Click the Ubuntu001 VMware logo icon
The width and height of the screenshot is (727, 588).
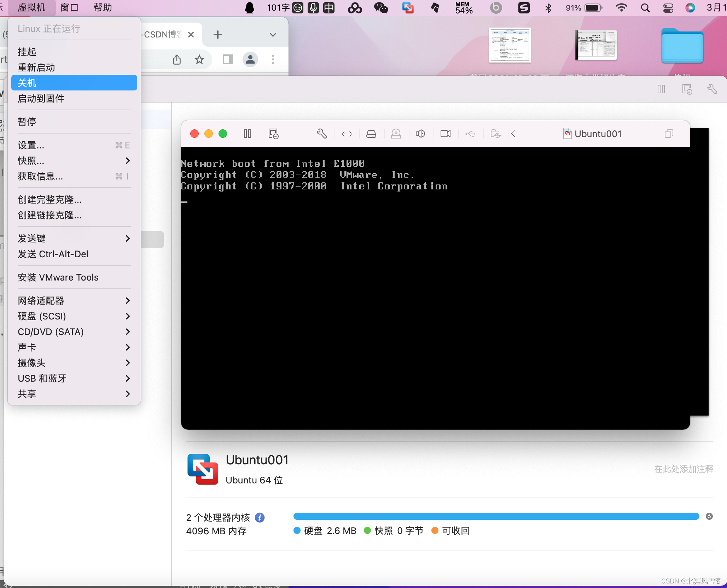tap(203, 469)
